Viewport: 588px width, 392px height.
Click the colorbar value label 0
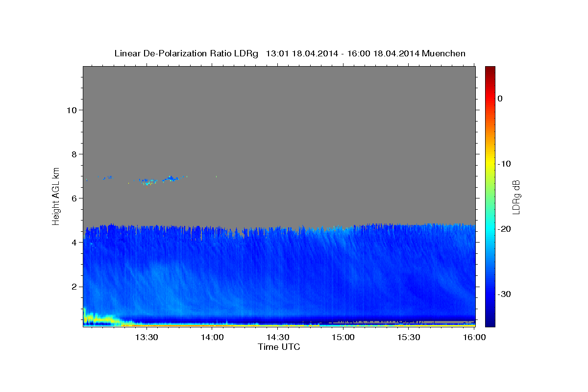pos(500,98)
